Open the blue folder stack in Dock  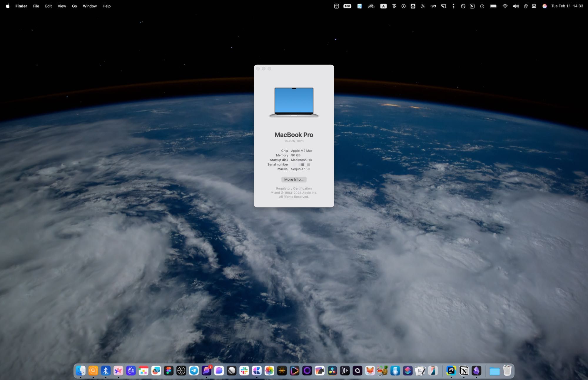tap(495, 371)
